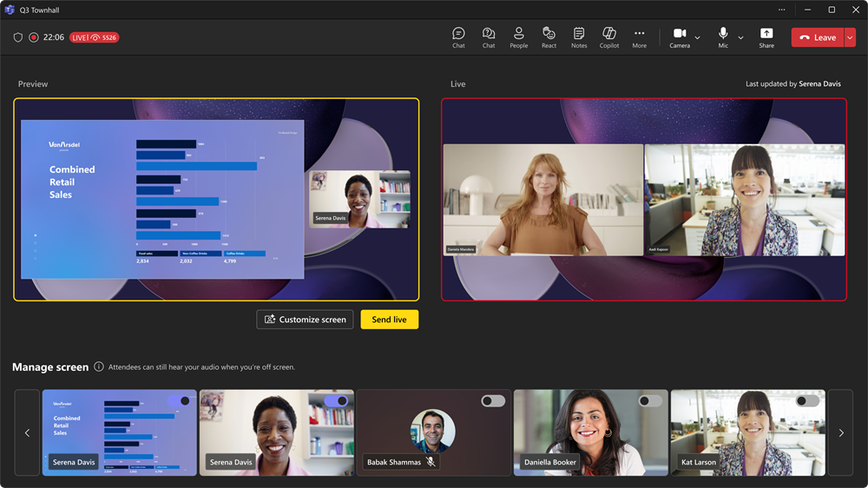Toggle Serena Davis camera feed off screen
This screenshot has height=488, width=868.
coord(337,400)
